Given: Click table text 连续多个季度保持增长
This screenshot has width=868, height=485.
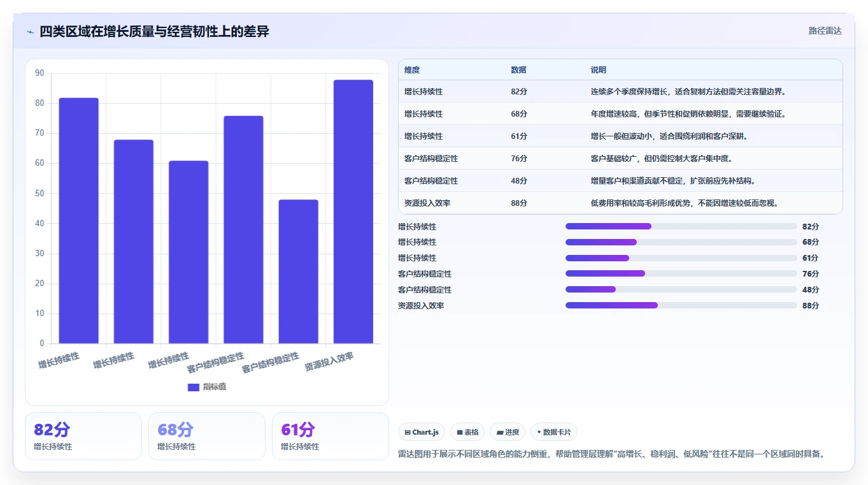Looking at the screenshot, I should pos(629,92).
